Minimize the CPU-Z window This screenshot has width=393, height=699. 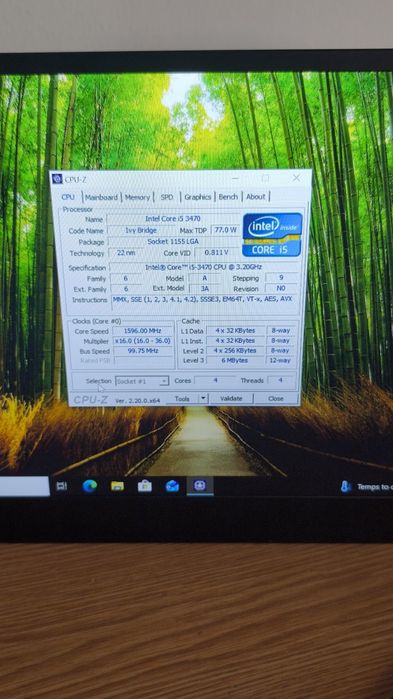236,178
